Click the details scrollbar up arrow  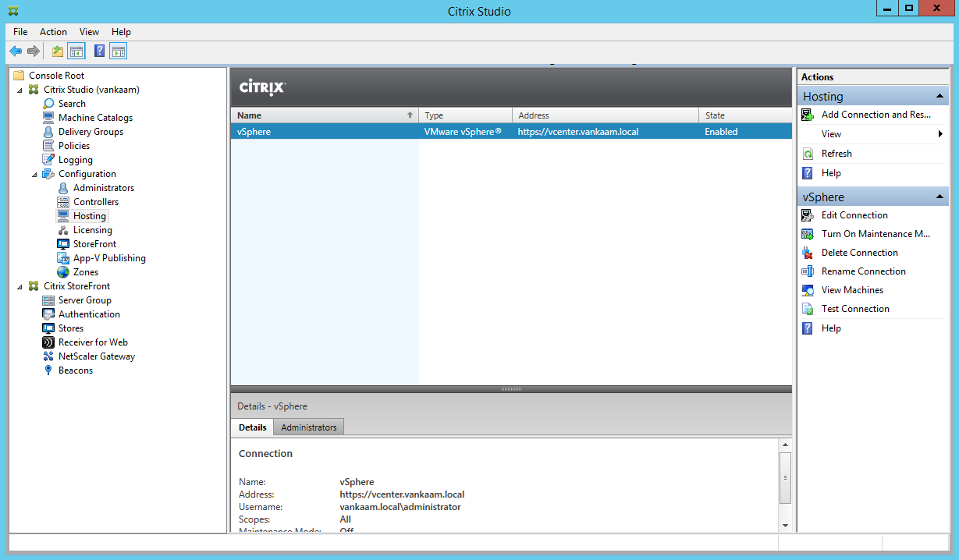[785, 445]
